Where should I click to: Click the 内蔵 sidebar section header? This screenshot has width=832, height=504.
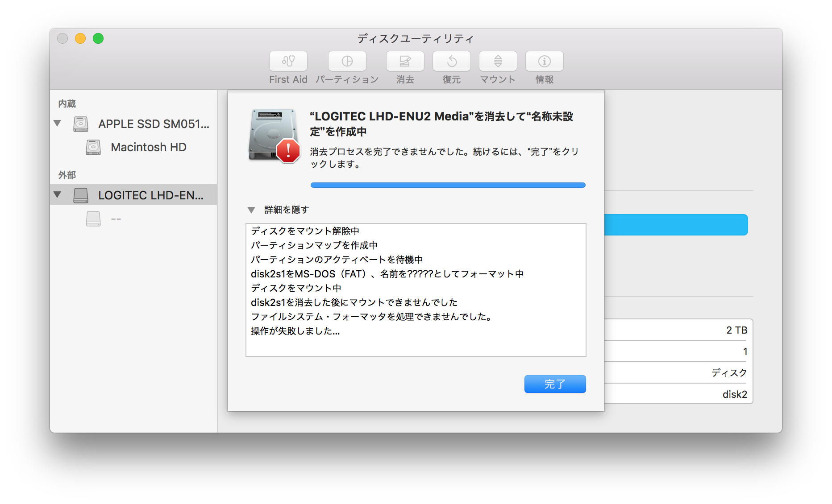click(67, 103)
